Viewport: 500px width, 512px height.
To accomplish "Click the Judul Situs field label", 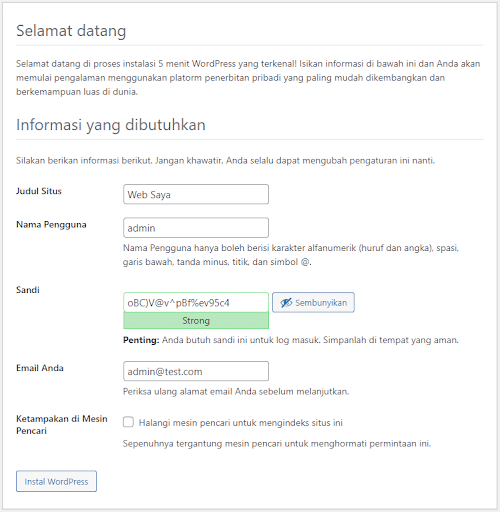I will tap(39, 191).
